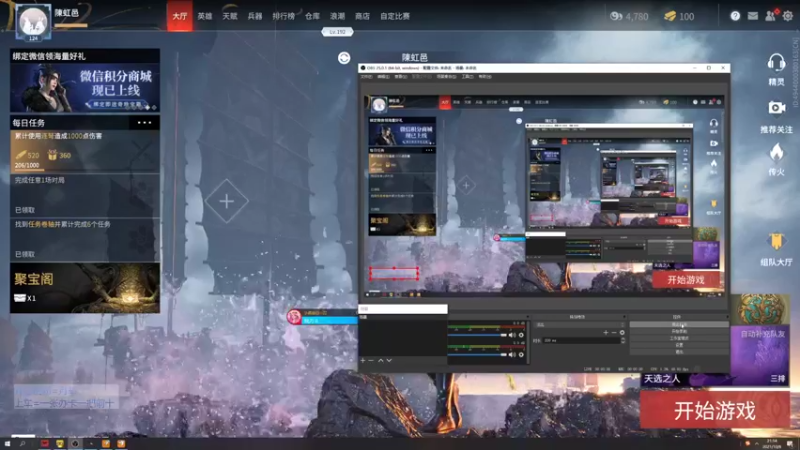Click 退出 exit button in OBS

tap(679, 352)
